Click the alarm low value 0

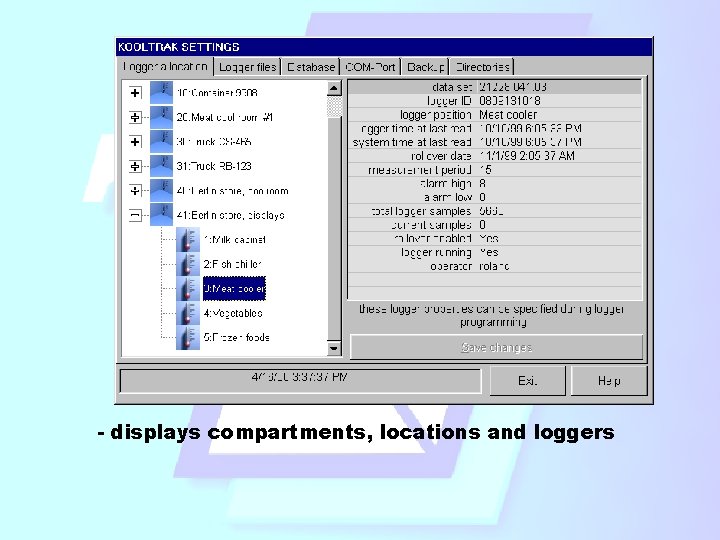[482, 197]
